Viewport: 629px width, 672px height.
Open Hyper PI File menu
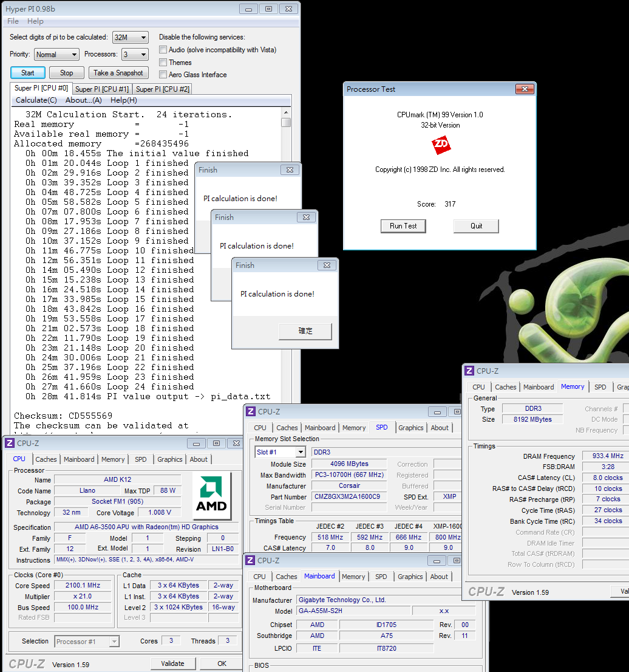click(x=13, y=21)
